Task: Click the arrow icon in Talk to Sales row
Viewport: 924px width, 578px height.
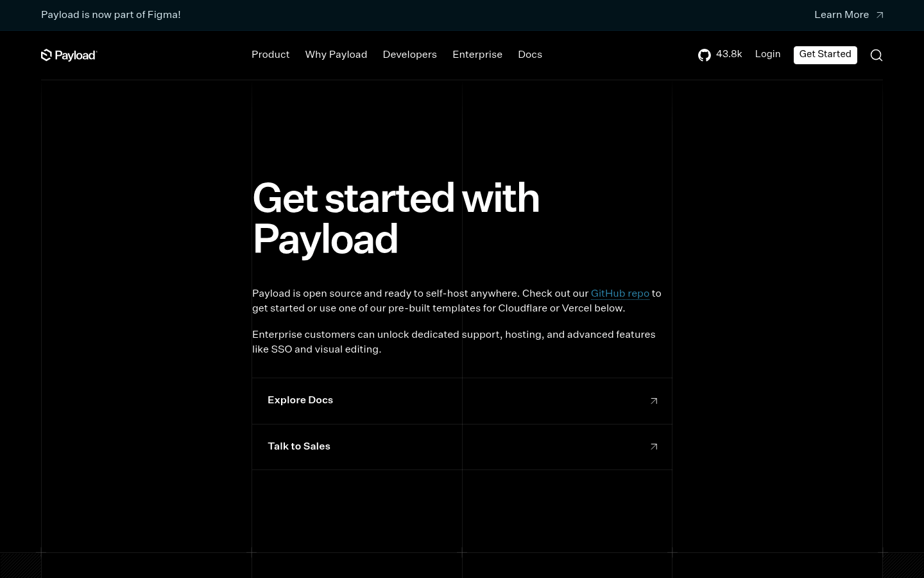Action: coord(654,446)
